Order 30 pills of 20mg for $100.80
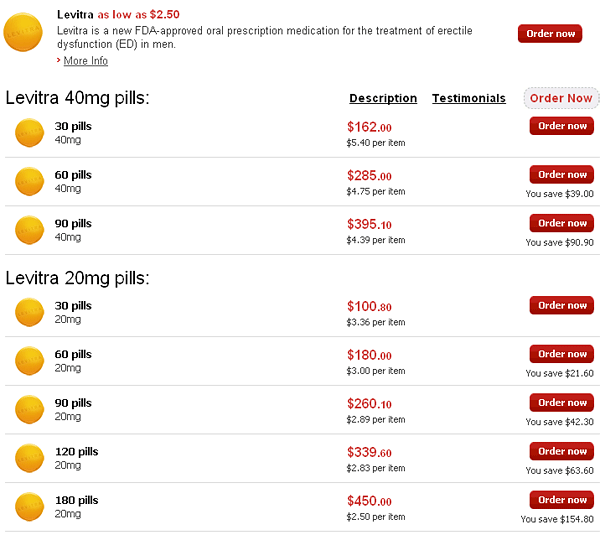The width and height of the screenshot is (600, 535). click(562, 305)
